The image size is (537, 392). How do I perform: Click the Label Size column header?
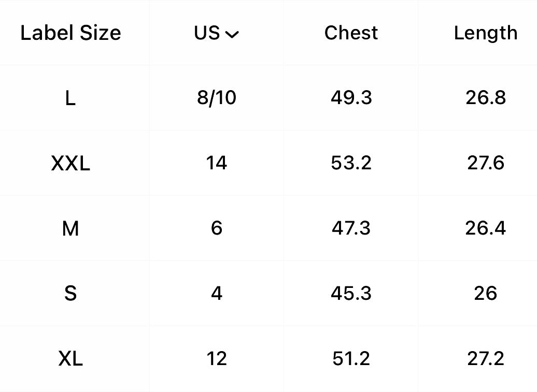click(70, 33)
